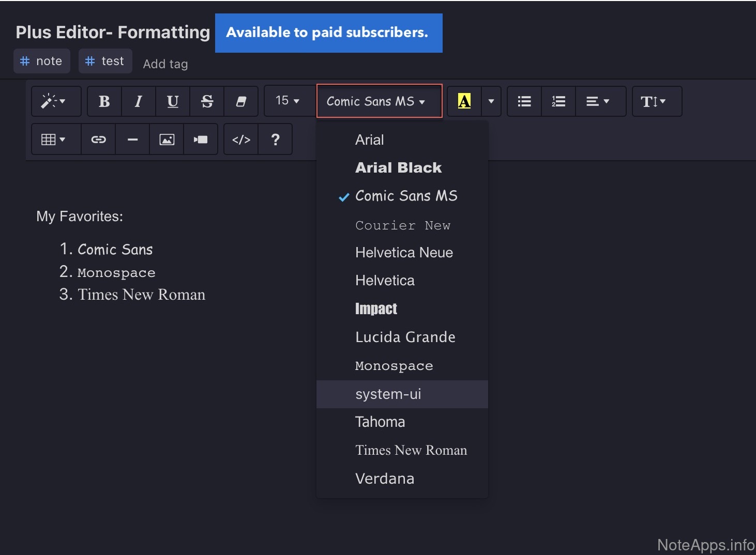Click the eraser clear formatting icon
This screenshot has width=756, height=555.
pos(241,101)
